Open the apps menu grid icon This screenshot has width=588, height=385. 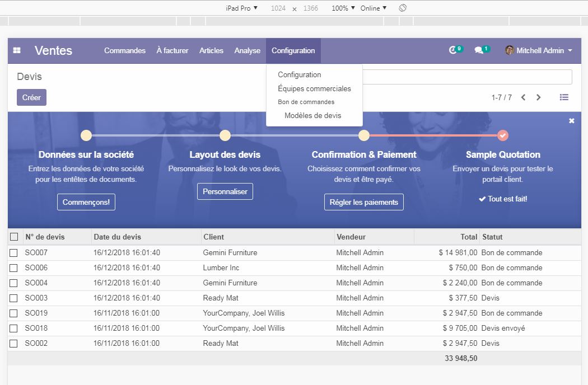[x=16, y=50]
